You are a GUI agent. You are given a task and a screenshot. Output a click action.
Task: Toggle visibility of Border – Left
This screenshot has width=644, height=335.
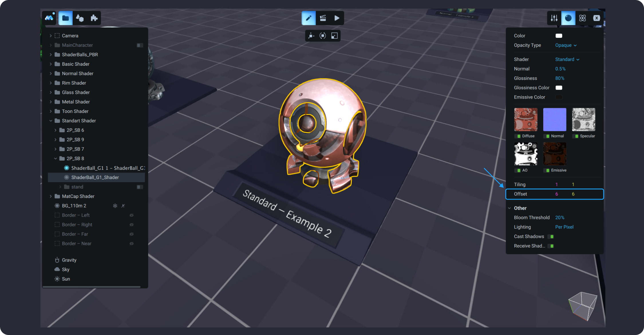coord(131,215)
